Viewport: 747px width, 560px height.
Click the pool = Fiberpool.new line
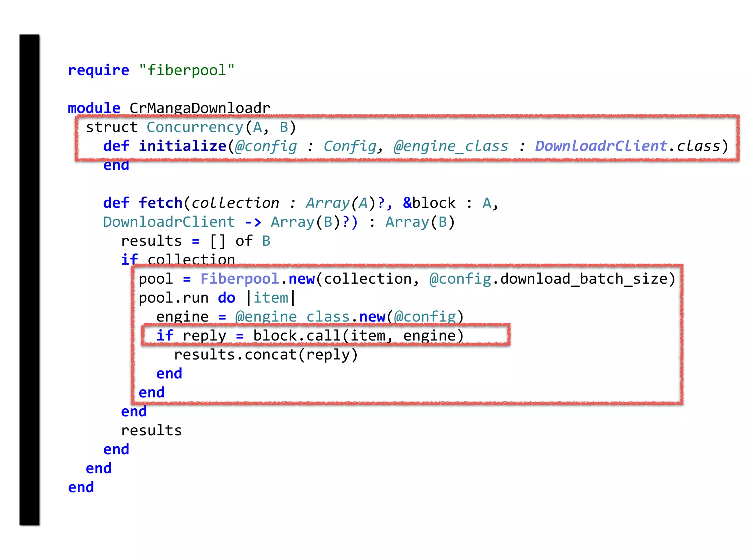[x=407, y=279]
